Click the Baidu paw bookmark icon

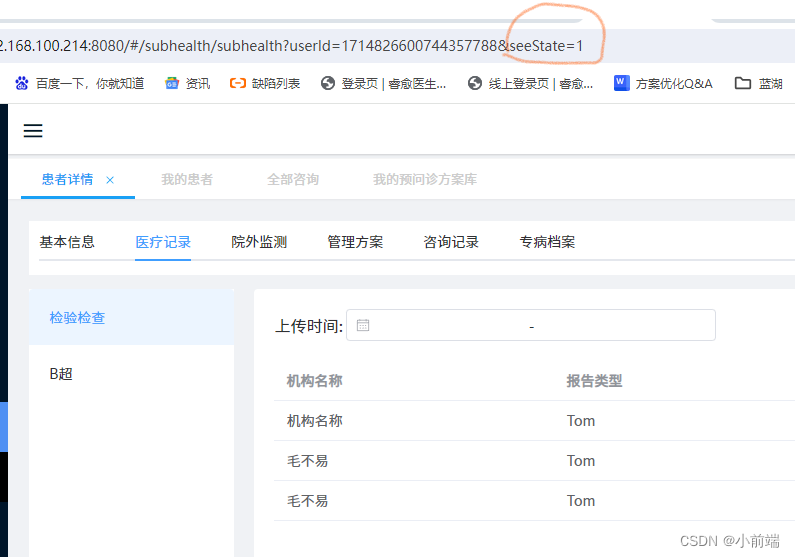pyautogui.click(x=22, y=83)
